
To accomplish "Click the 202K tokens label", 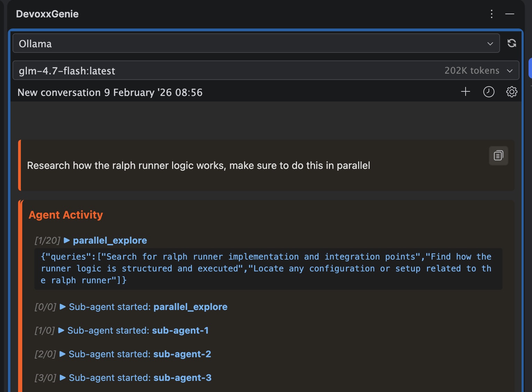I will click(472, 71).
